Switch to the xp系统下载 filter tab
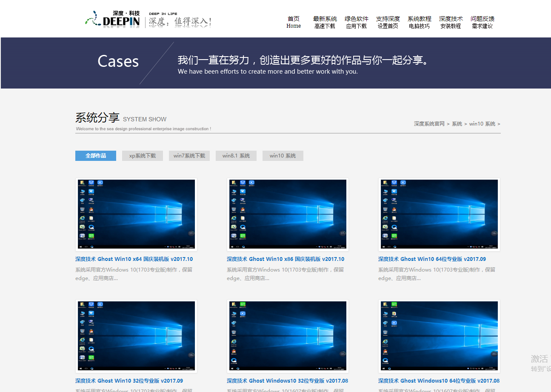 (x=143, y=156)
